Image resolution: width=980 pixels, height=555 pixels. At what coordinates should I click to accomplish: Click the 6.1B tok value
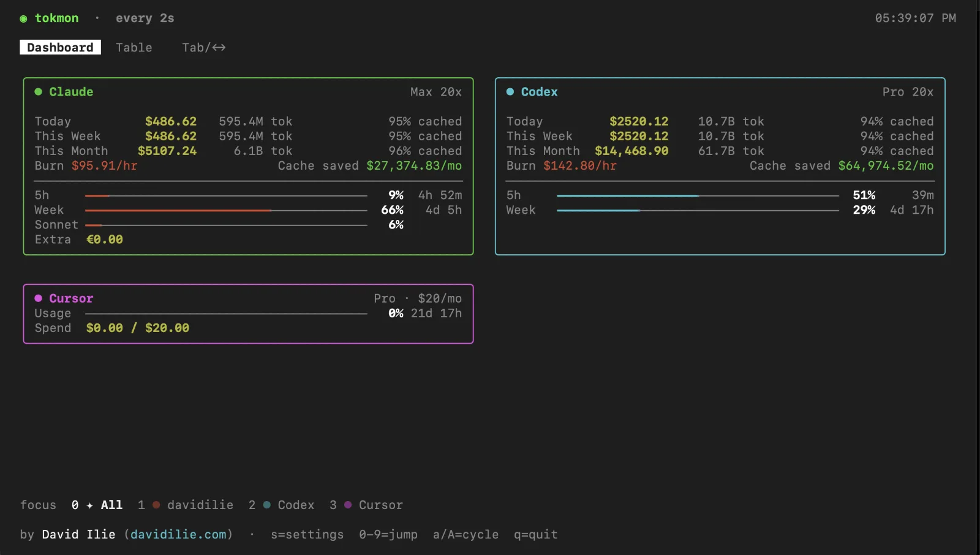click(263, 151)
